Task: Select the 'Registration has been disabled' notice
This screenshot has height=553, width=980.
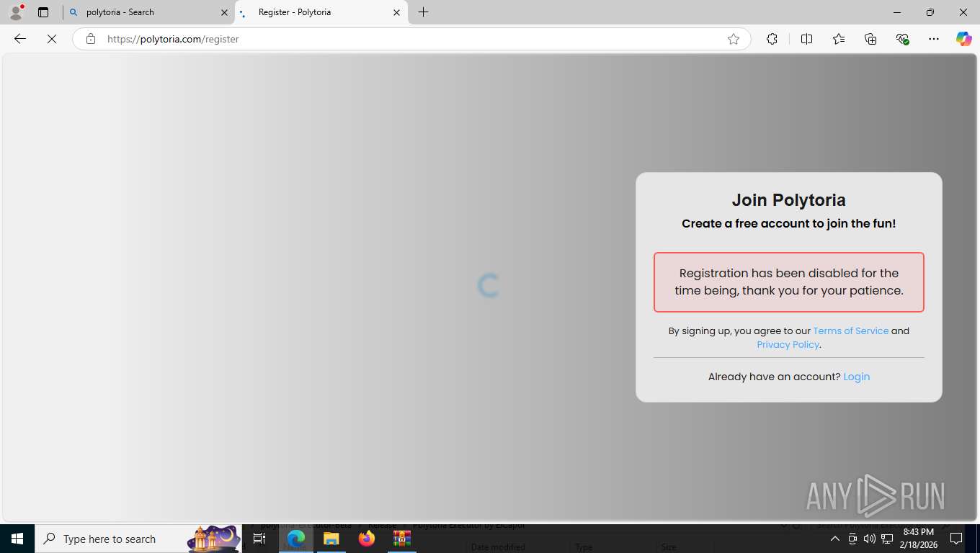Action: [x=789, y=282]
